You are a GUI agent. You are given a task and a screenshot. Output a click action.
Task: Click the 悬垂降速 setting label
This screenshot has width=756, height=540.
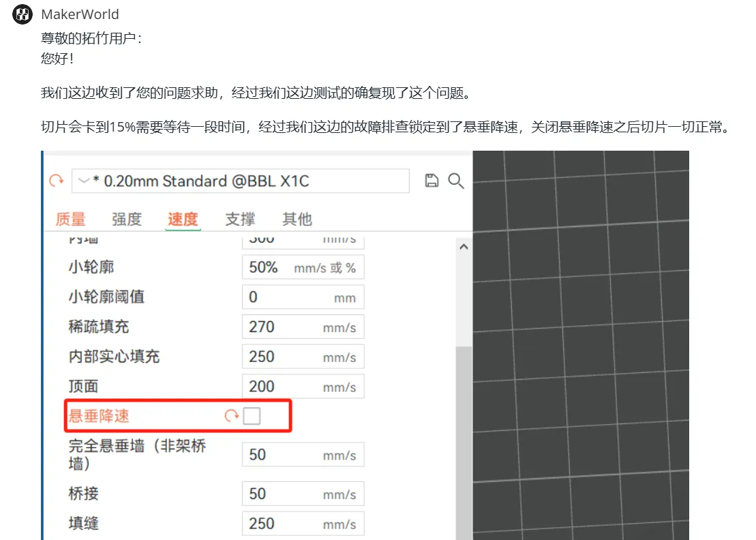[x=99, y=416]
